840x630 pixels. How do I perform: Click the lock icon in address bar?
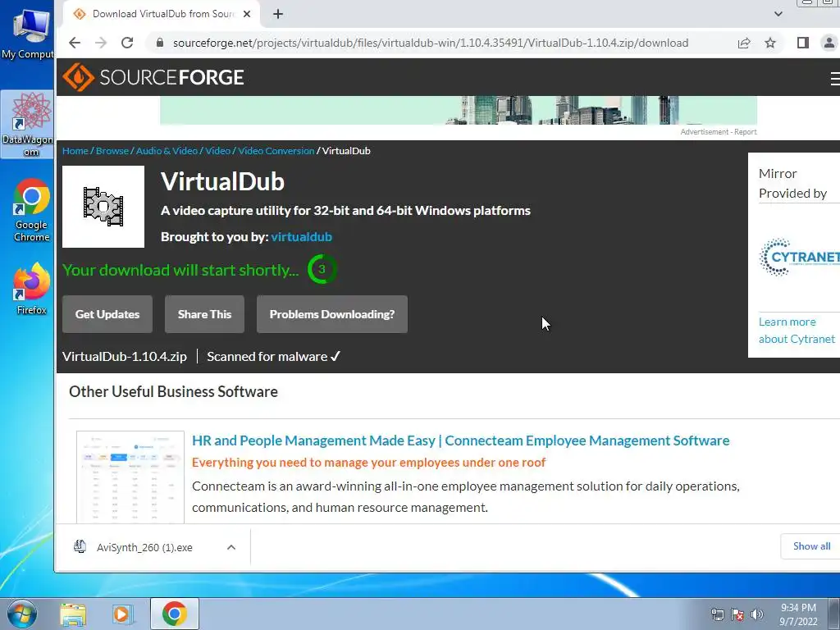tap(160, 43)
